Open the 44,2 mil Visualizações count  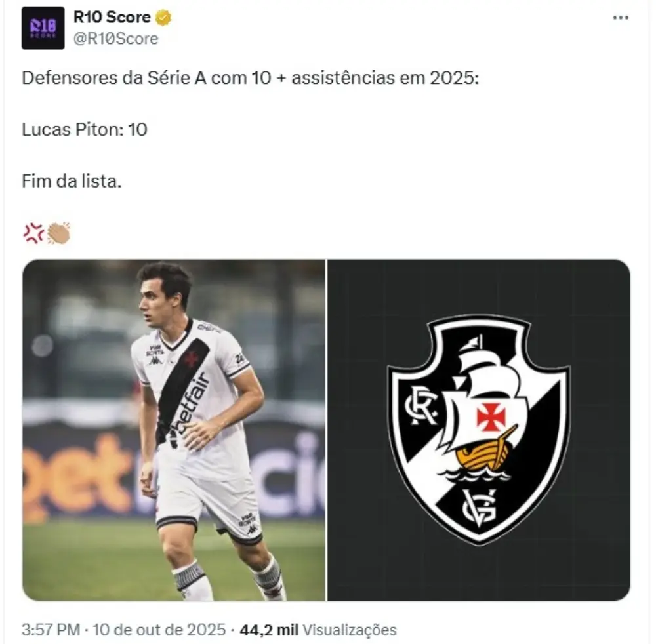(x=318, y=630)
